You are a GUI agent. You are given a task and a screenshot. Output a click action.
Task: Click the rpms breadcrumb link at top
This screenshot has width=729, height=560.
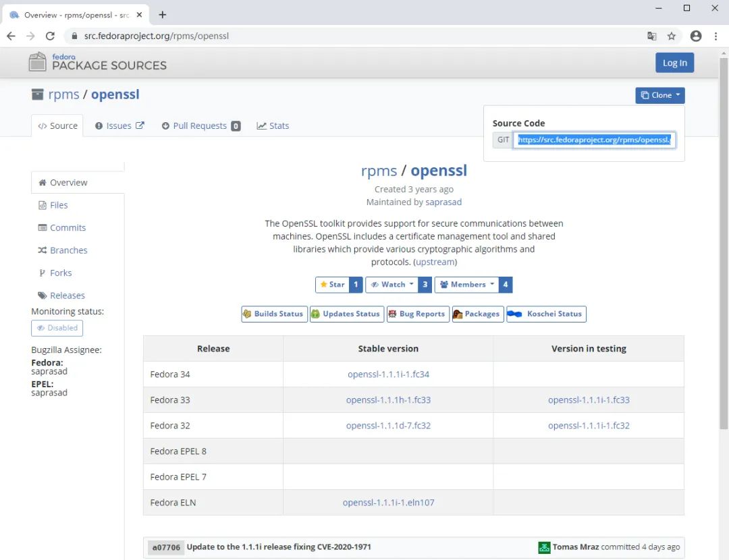click(63, 94)
